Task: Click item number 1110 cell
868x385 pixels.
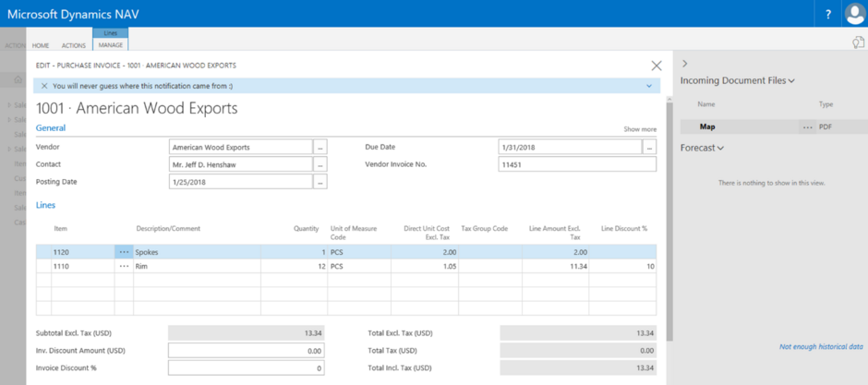Action: 83,266
